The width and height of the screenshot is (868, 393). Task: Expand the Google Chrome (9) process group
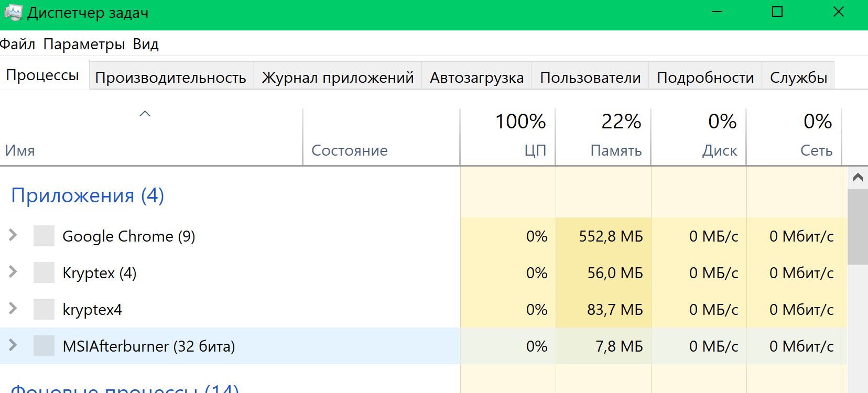(13, 235)
